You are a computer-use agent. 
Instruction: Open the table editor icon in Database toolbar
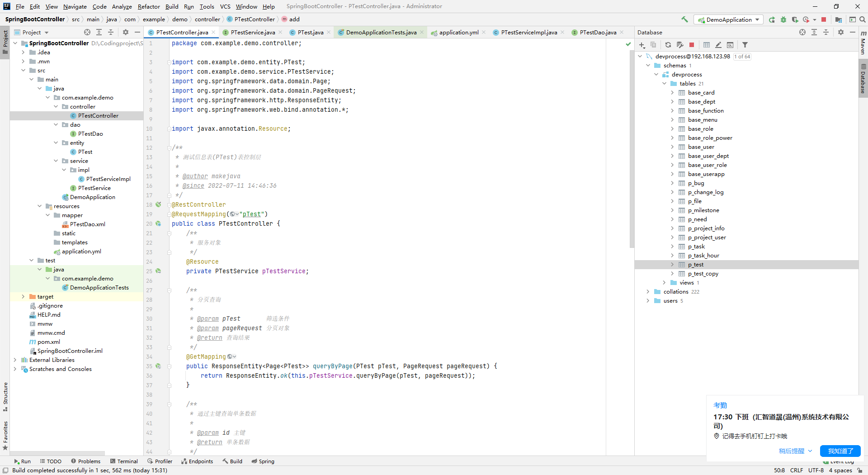click(707, 45)
